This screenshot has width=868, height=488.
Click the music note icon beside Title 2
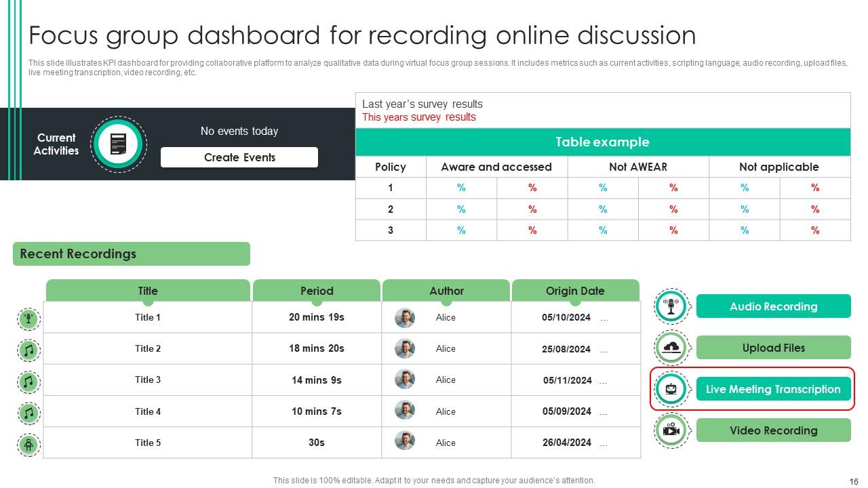[28, 350]
